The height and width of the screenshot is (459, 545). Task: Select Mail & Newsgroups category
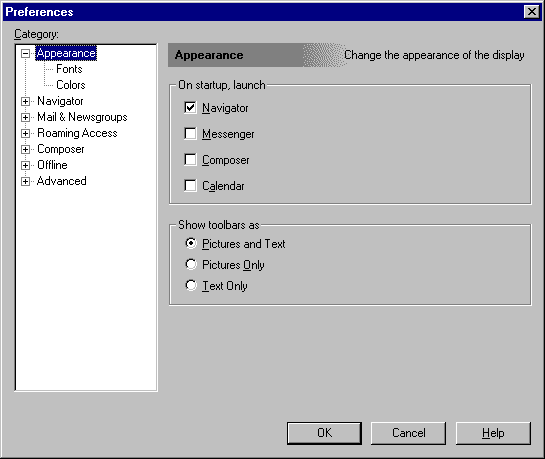point(82,117)
